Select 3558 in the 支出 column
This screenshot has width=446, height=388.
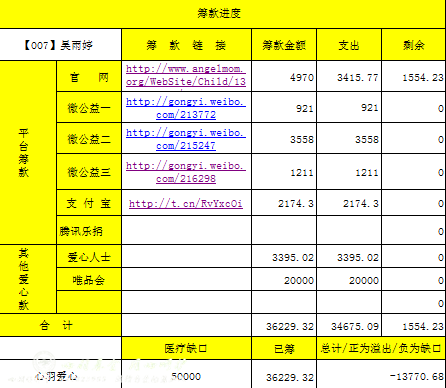coord(349,138)
